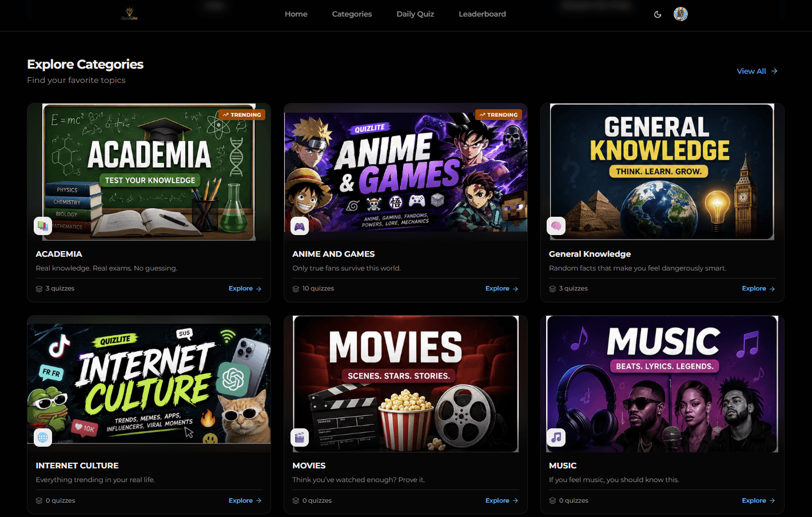The height and width of the screenshot is (517, 812).
Task: Explore the General Knowledge category
Action: click(x=759, y=288)
